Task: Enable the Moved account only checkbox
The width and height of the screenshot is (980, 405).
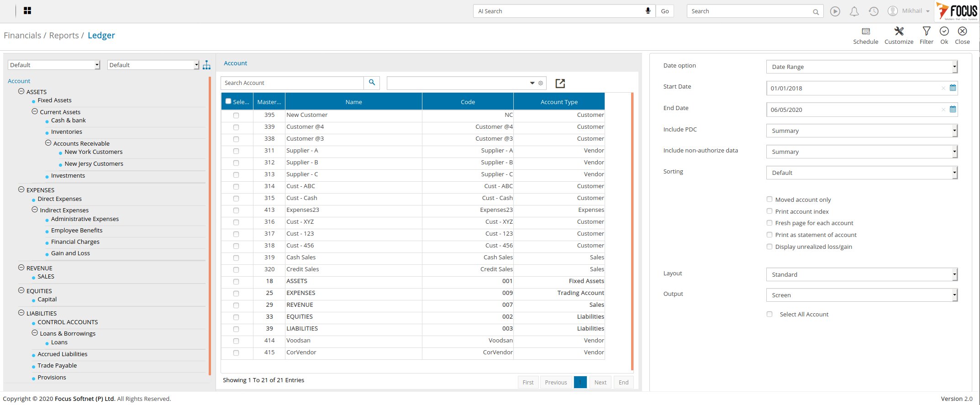Action: [x=769, y=200]
